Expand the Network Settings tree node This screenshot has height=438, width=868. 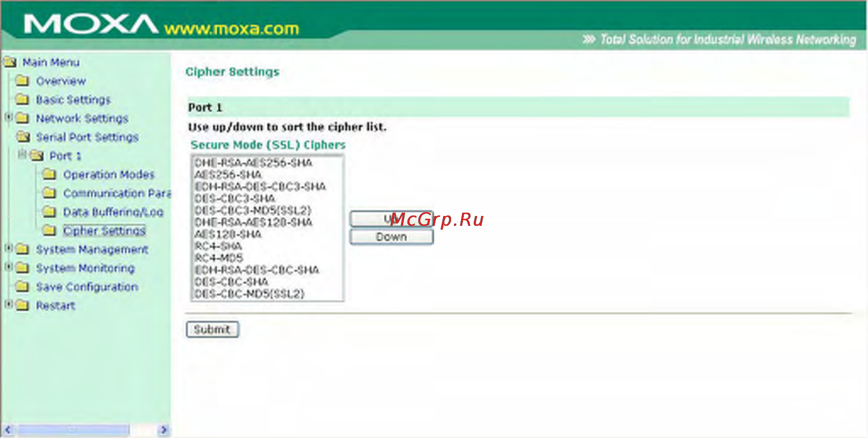[9, 117]
